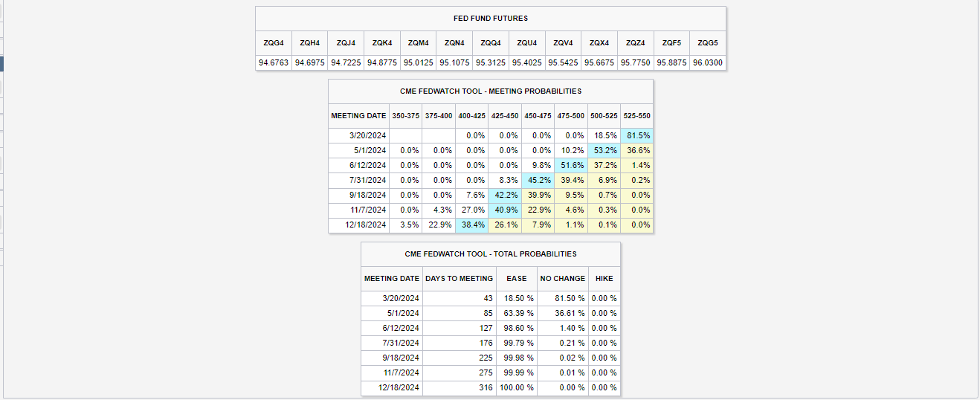This screenshot has width=980, height=400.
Task: Click the FED FUND FUTURES table title
Action: (491, 19)
